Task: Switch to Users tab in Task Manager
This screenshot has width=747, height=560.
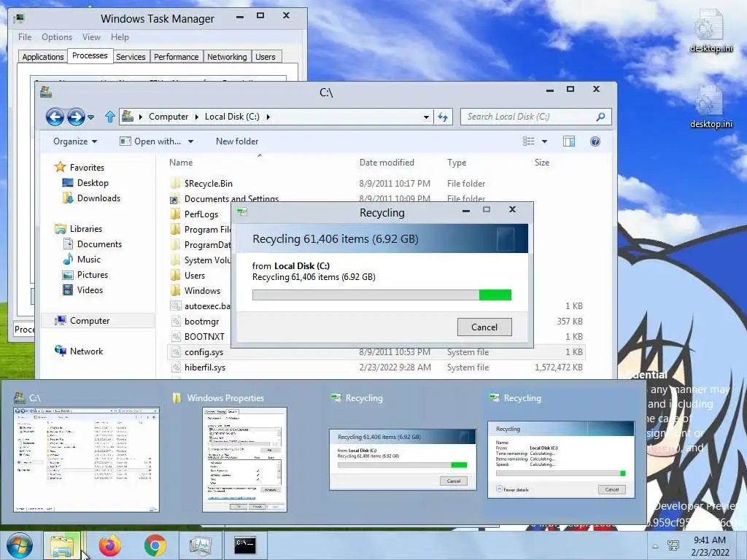Action: (266, 57)
